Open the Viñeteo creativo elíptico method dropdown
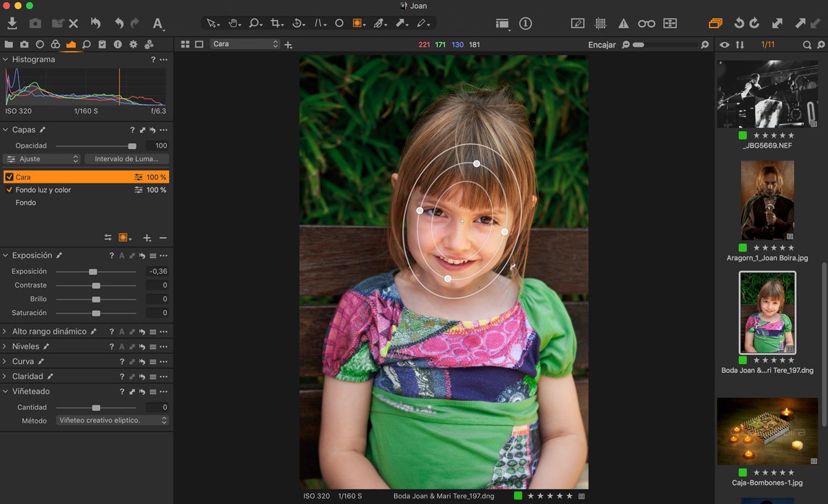828x504 pixels. pos(112,421)
